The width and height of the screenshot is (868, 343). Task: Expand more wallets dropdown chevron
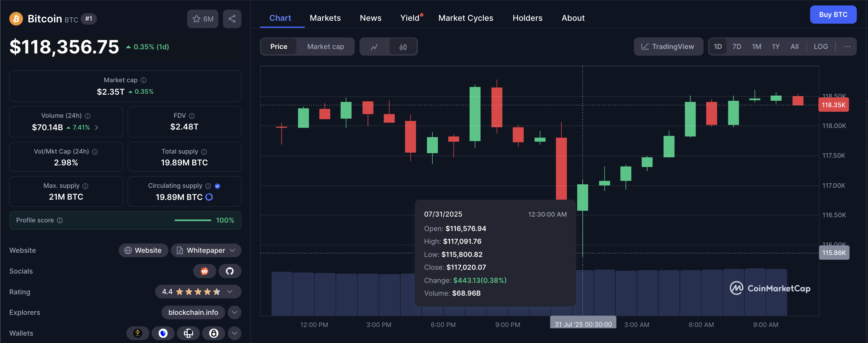(234, 333)
